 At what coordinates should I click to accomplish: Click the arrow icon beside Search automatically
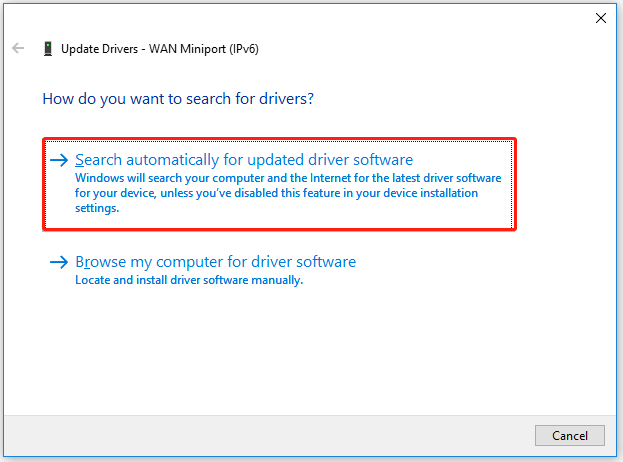point(59,160)
